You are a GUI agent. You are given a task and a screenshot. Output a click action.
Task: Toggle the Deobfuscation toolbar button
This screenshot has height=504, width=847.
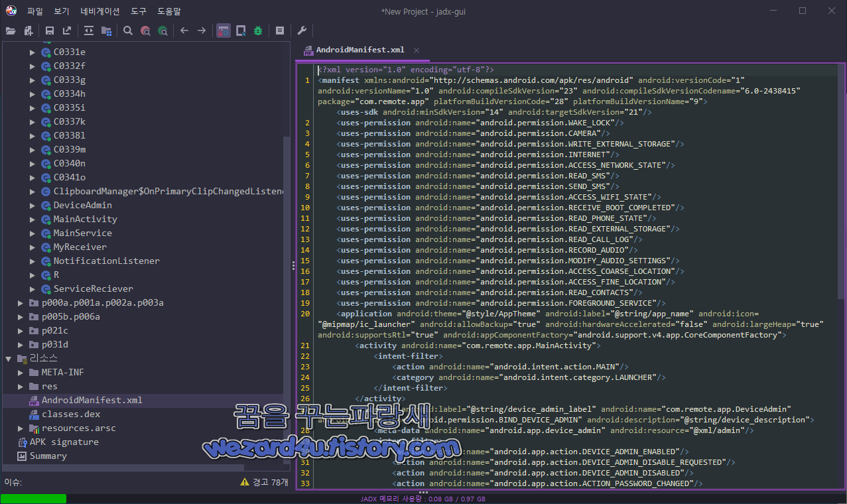pyautogui.click(x=224, y=31)
